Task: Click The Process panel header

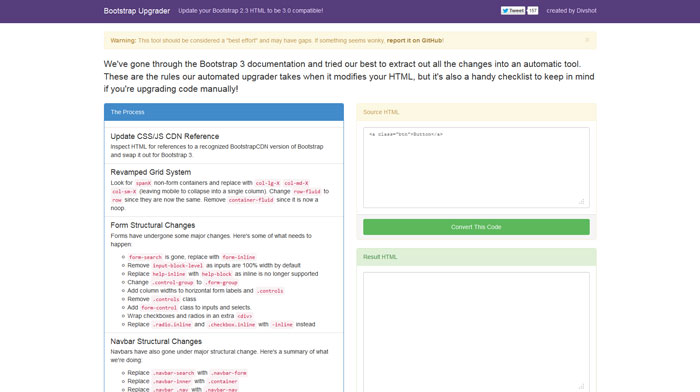Action: tap(224, 112)
